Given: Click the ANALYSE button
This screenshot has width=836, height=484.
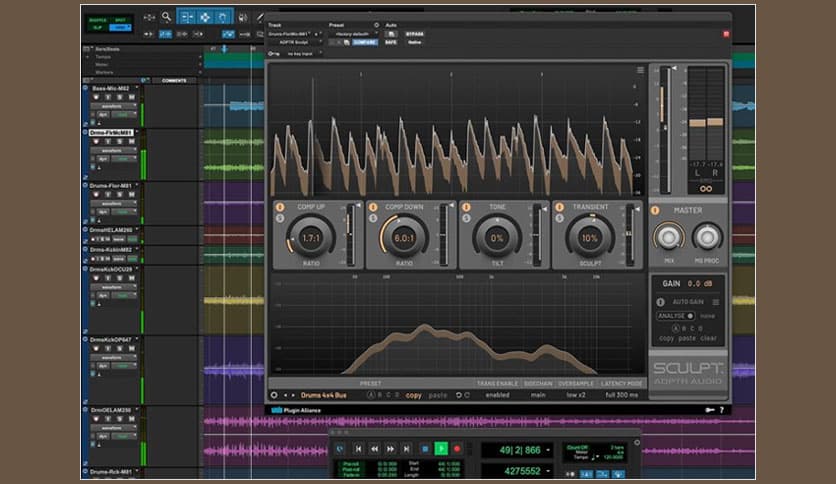Looking at the screenshot, I should pyautogui.click(x=675, y=316).
